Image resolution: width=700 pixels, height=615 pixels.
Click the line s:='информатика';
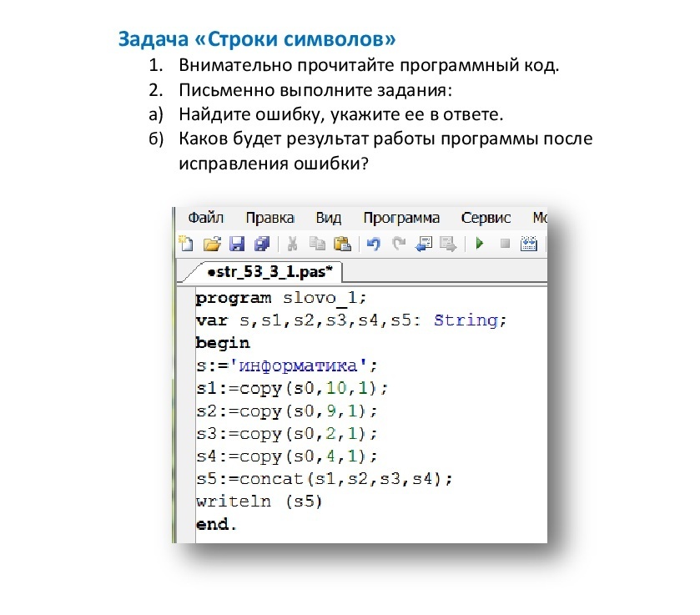click(287, 365)
